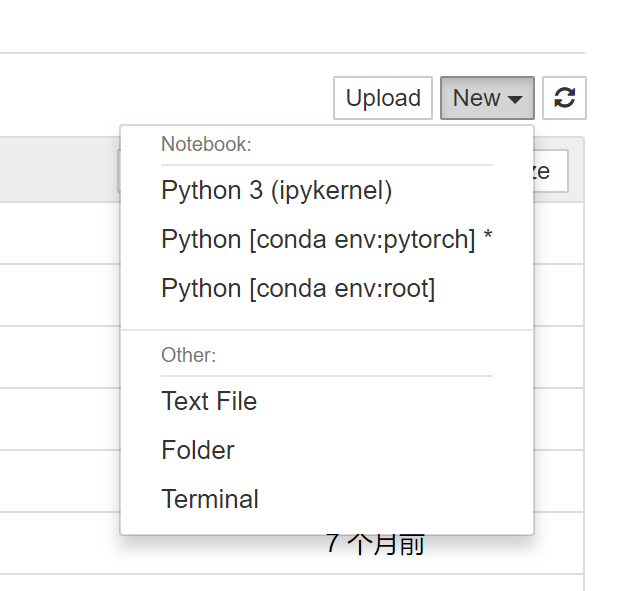Choose Python [conda env:root] notebook
619x591 pixels.
point(298,288)
